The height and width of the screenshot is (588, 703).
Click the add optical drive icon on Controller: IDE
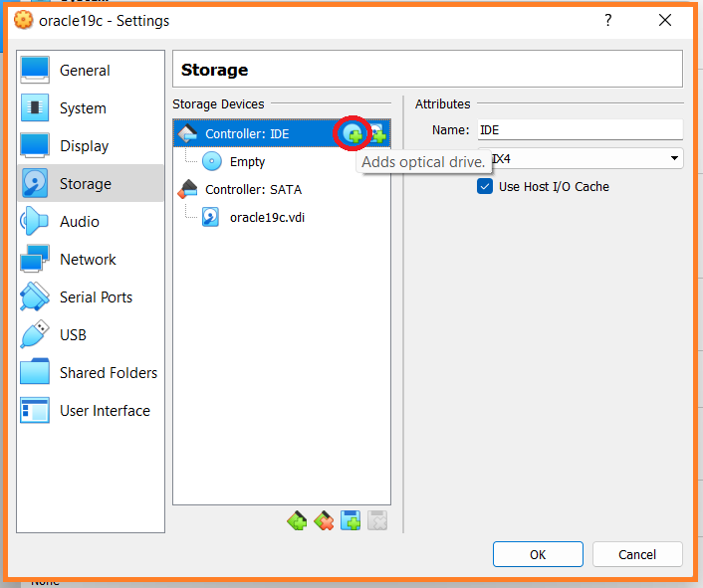(x=352, y=133)
